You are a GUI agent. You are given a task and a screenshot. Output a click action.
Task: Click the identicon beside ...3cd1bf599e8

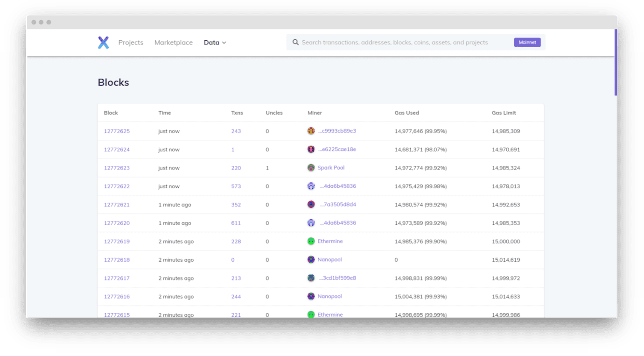click(311, 278)
